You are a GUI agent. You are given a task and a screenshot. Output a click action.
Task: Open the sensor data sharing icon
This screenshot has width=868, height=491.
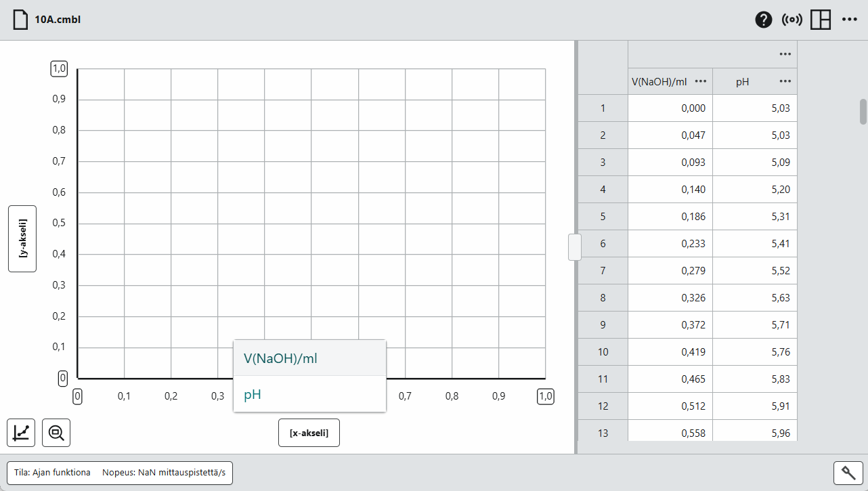(791, 20)
